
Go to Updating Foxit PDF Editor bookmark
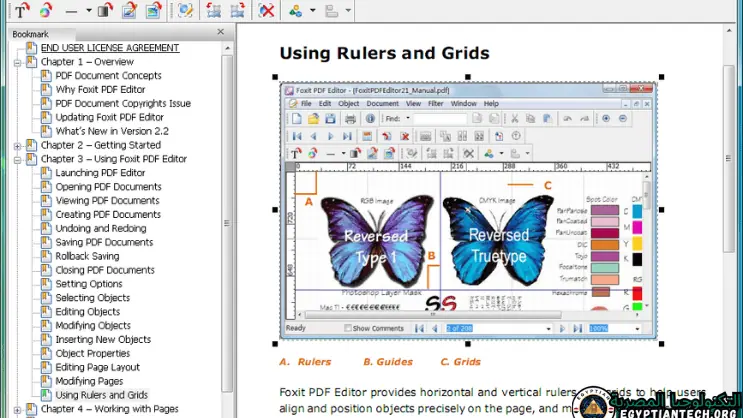109,117
